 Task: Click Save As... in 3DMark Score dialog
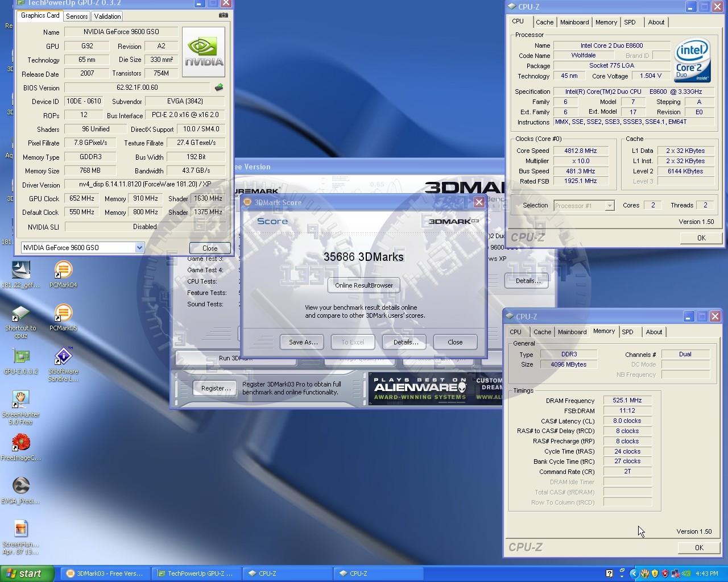click(x=303, y=342)
